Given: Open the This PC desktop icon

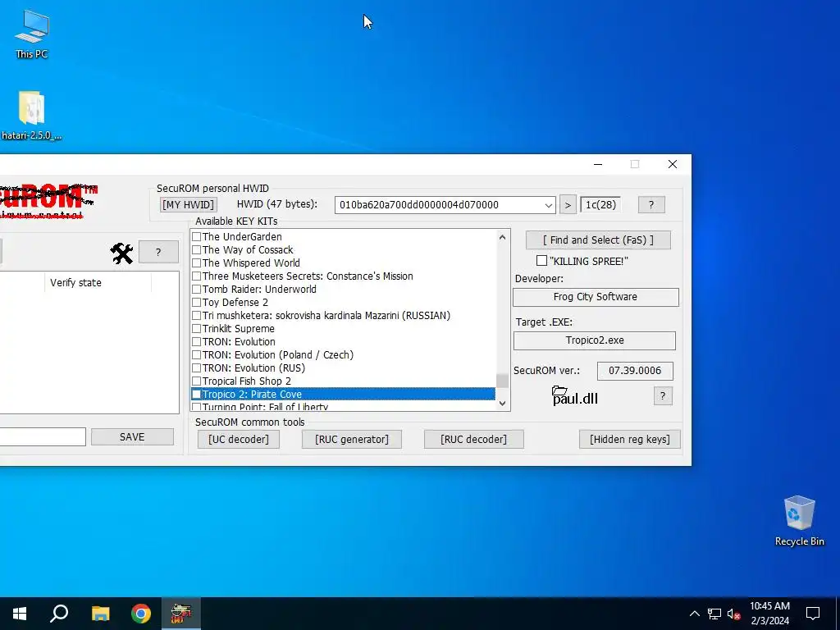Looking at the screenshot, I should coord(32,33).
